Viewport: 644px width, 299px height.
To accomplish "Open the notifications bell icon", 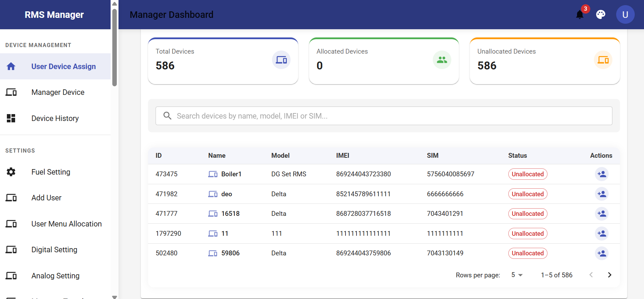I will point(580,14).
